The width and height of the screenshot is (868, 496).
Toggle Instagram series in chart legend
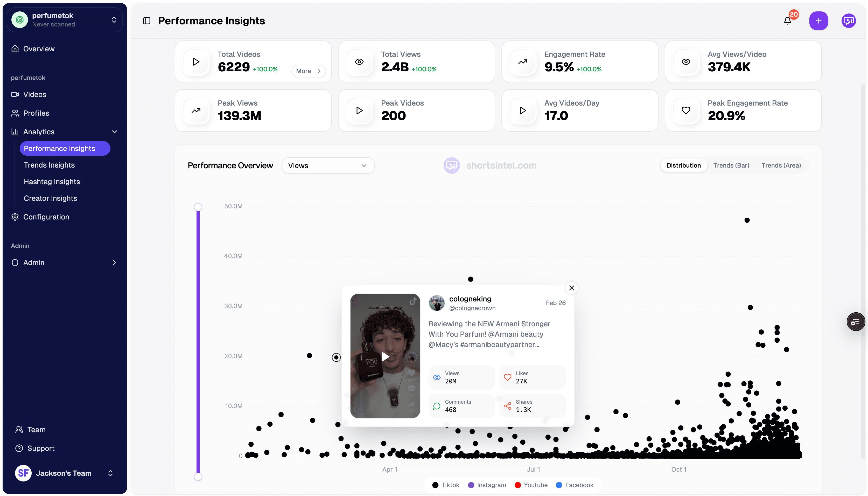487,485
